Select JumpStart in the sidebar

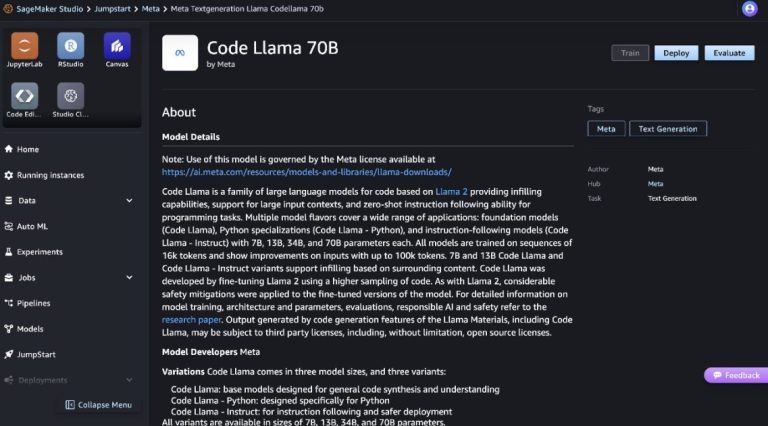[36, 354]
